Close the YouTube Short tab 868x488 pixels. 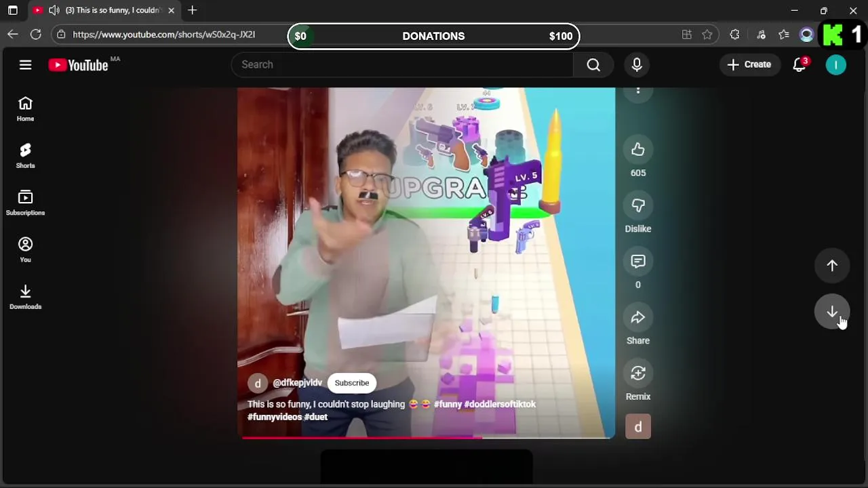pyautogui.click(x=171, y=10)
